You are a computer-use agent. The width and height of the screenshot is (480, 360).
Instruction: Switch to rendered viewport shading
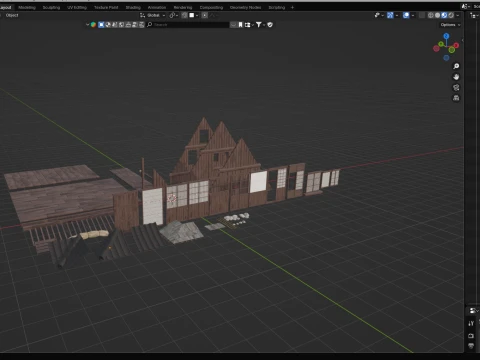[x=451, y=15]
